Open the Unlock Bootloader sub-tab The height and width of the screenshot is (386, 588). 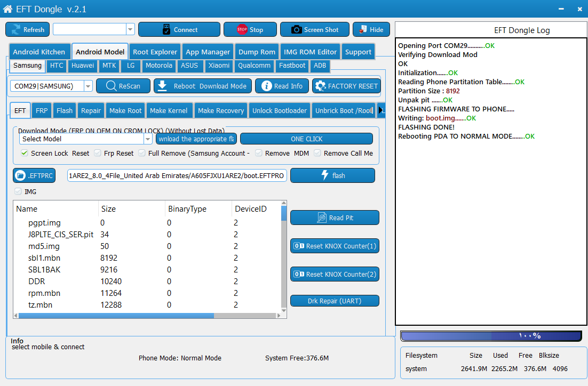280,110
